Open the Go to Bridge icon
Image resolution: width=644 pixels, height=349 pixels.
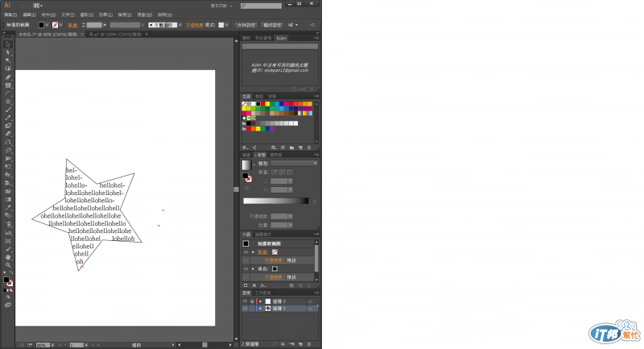click(23, 6)
